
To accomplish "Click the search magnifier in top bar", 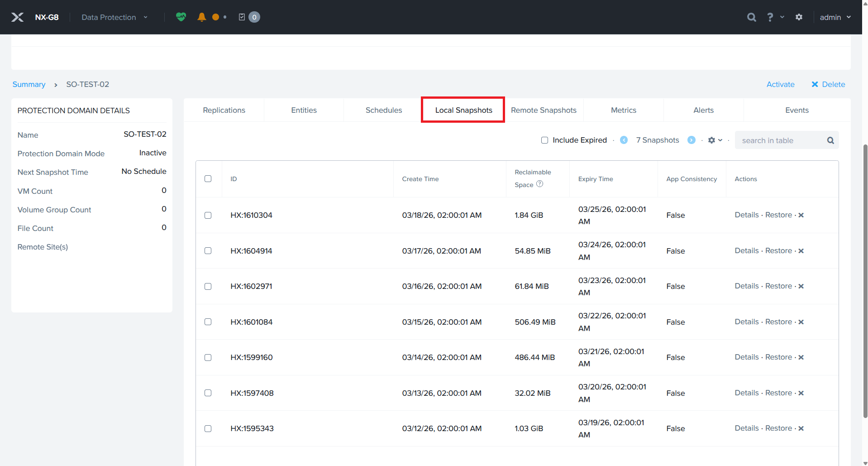I will point(751,17).
